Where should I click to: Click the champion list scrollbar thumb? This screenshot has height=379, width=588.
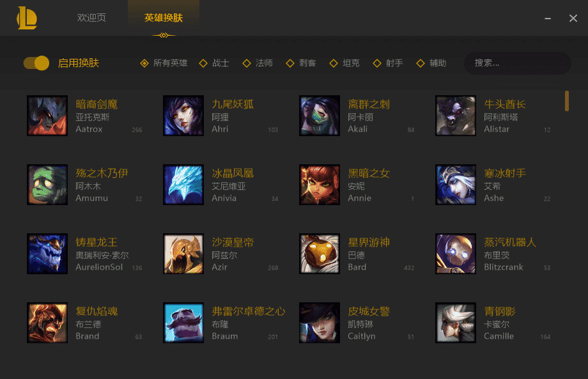(x=567, y=101)
